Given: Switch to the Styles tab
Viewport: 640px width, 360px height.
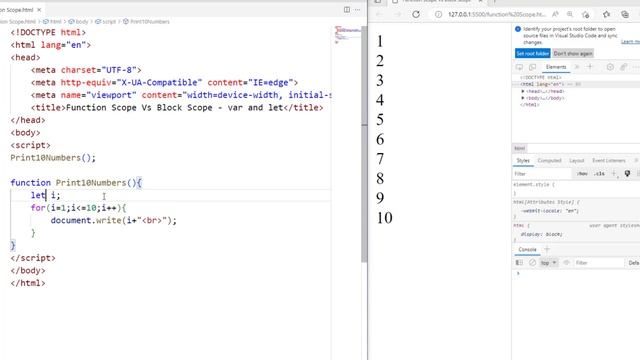Looking at the screenshot, I should coord(523,161).
